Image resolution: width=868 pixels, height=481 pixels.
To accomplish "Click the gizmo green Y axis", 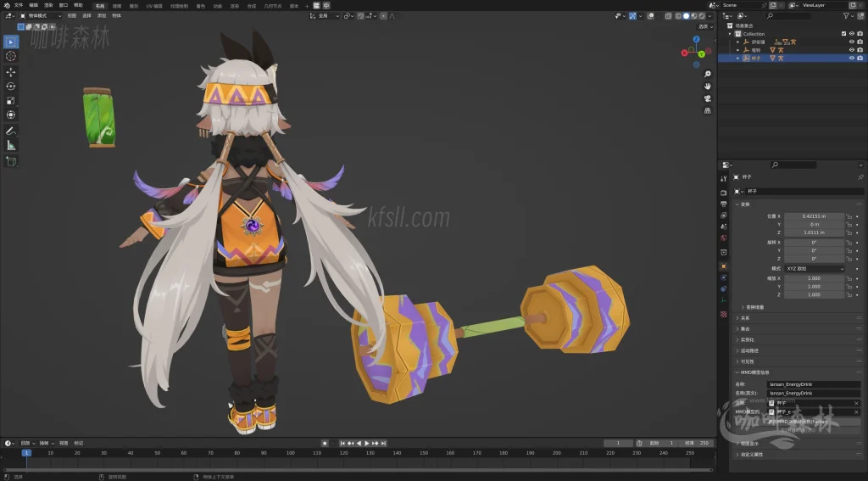I will 701,53.
